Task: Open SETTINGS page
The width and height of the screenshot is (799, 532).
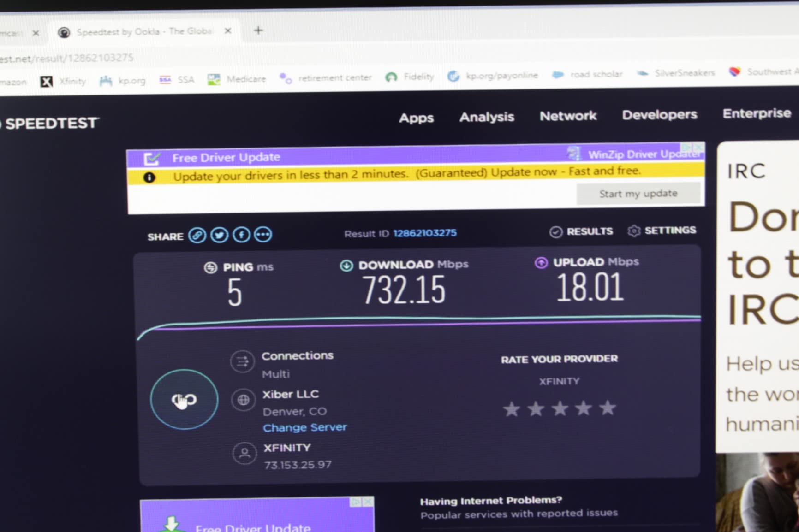Action: pos(662,230)
